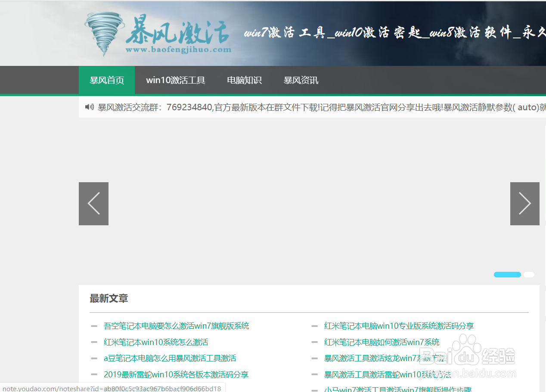
Task: Open the 暴风首页 tab
Action: point(107,80)
